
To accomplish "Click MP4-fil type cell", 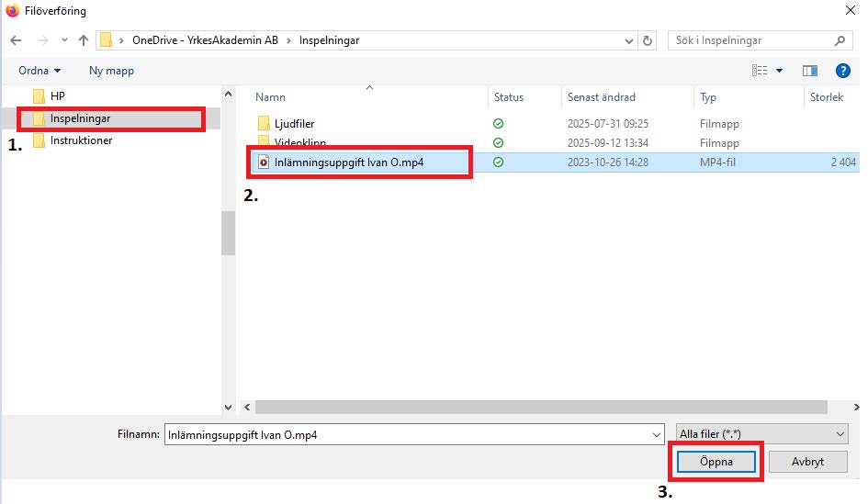I will tap(717, 162).
